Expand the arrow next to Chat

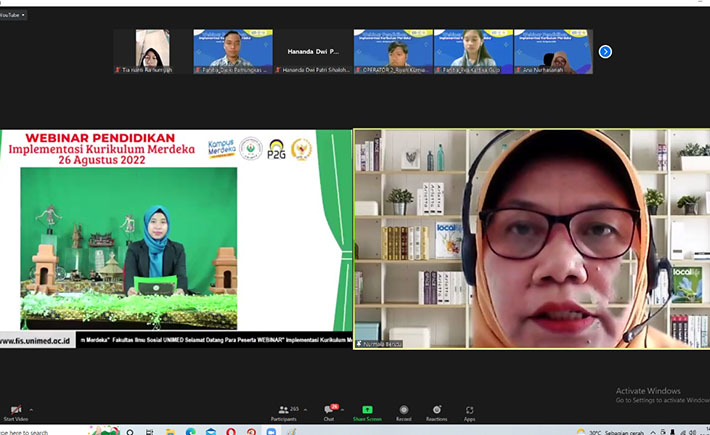343,410
